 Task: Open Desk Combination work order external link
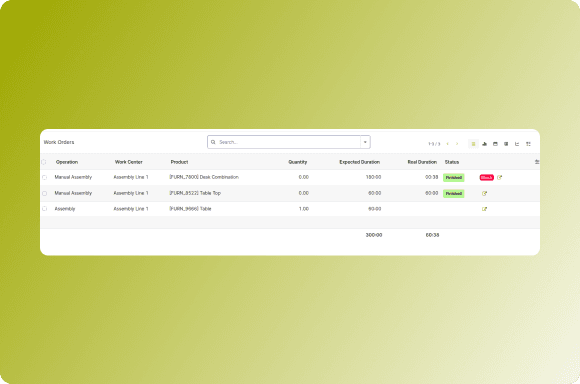click(x=499, y=178)
